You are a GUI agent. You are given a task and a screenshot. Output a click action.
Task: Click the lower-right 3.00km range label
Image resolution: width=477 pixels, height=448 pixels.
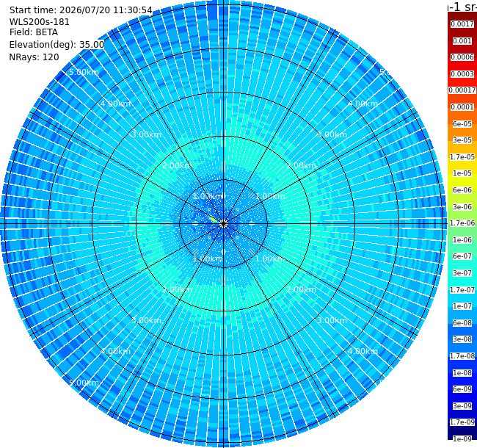332,320
